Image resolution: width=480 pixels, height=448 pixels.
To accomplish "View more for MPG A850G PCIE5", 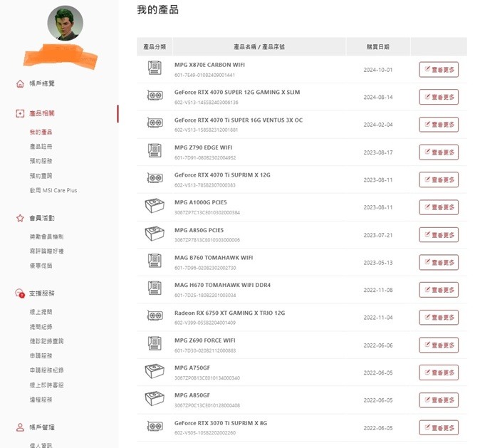I will (x=439, y=235).
